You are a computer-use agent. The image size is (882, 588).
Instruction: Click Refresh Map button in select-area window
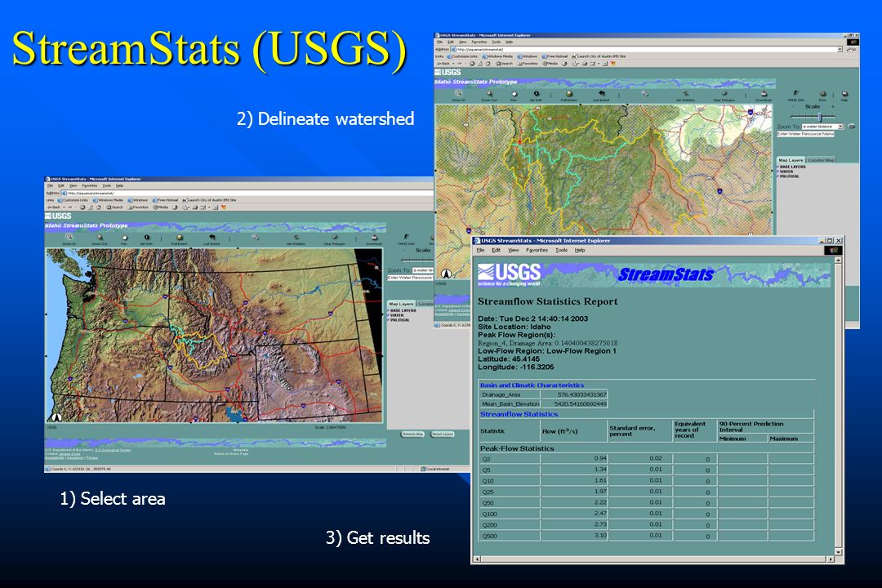[x=412, y=434]
